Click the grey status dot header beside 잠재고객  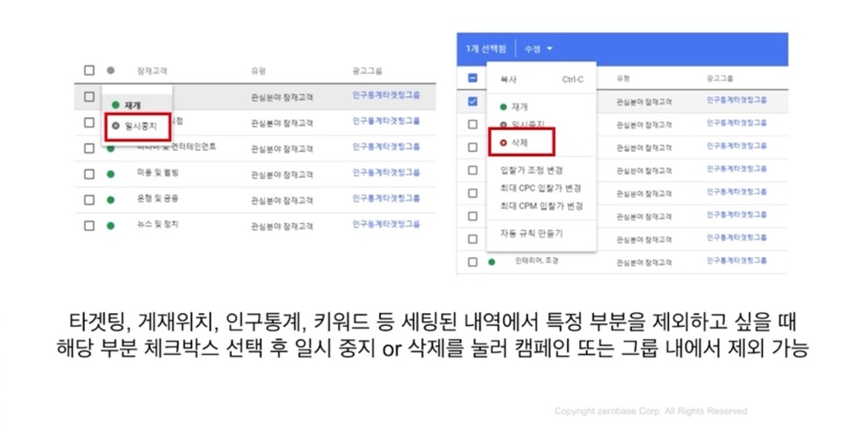(x=111, y=71)
